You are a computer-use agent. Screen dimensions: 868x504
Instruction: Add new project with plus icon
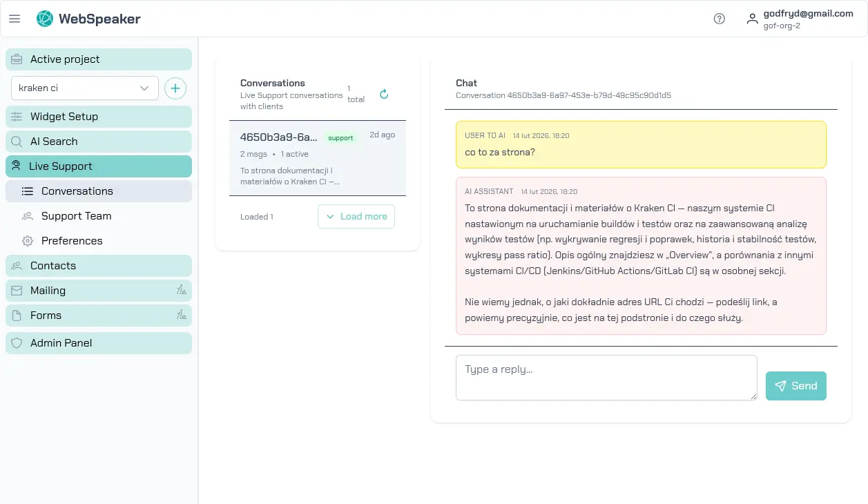click(x=175, y=88)
